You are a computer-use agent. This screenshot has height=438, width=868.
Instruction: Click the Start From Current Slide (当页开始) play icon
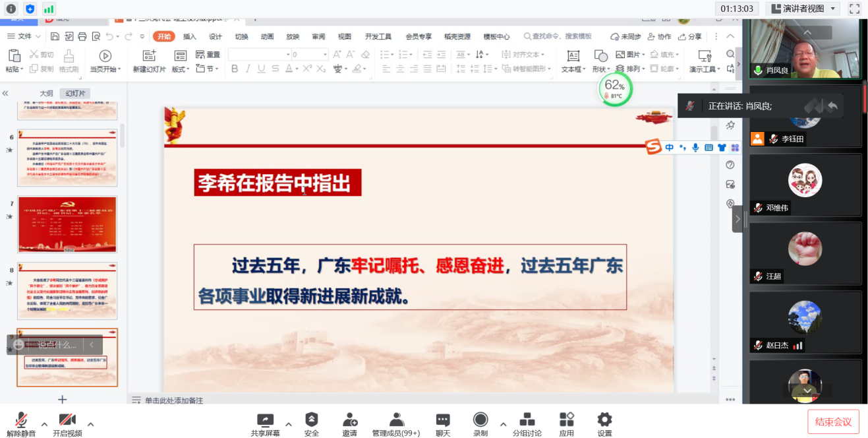(x=105, y=57)
